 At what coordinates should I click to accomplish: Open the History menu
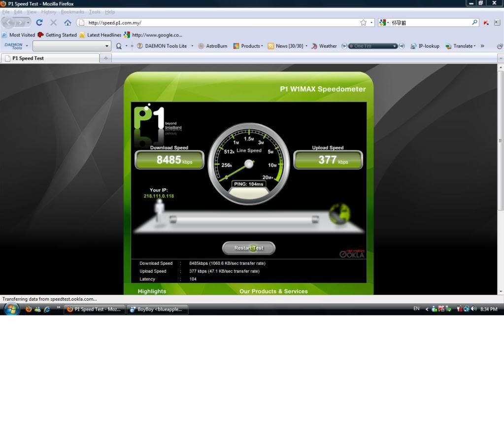point(48,12)
